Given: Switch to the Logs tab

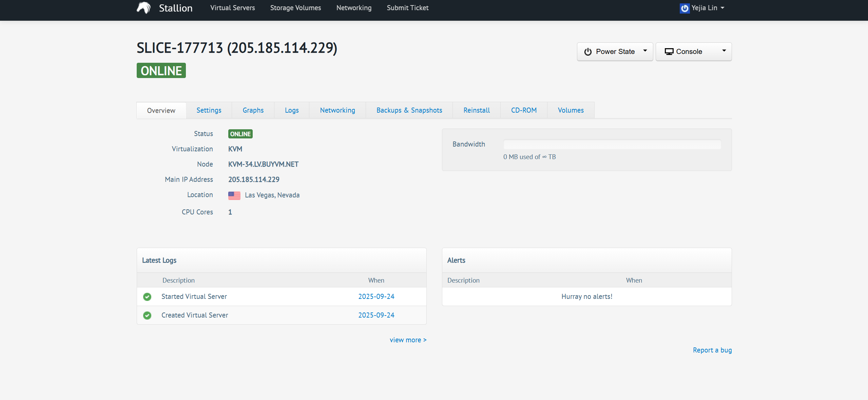Looking at the screenshot, I should (292, 110).
